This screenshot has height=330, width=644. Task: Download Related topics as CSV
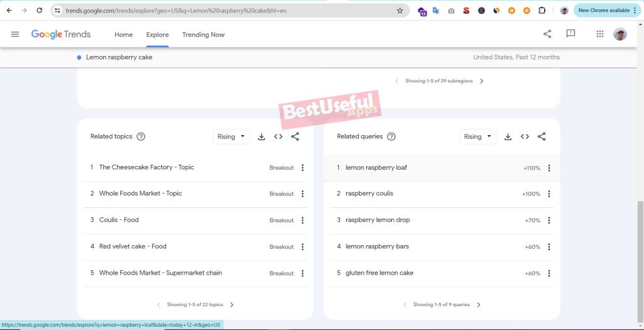coord(261,136)
